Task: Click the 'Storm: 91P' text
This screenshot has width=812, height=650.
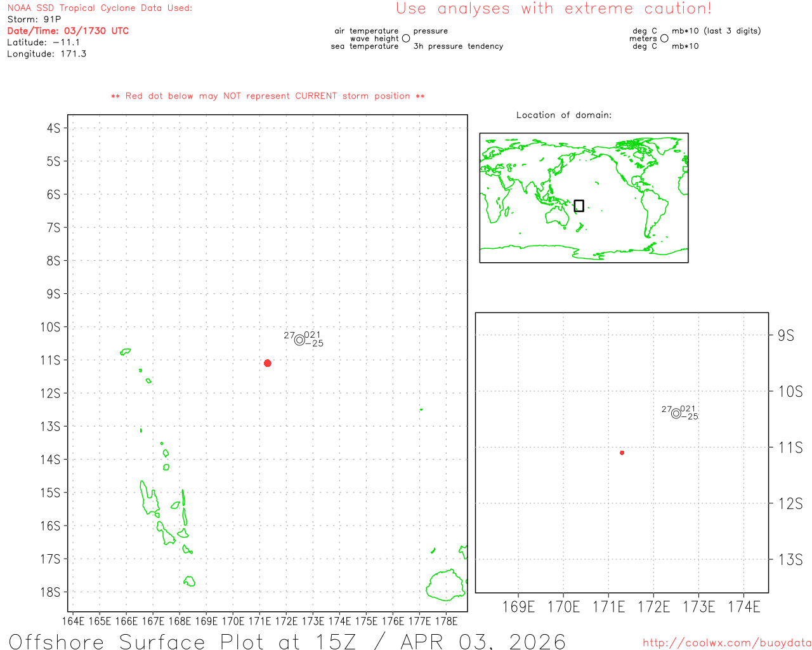Action: (x=34, y=19)
